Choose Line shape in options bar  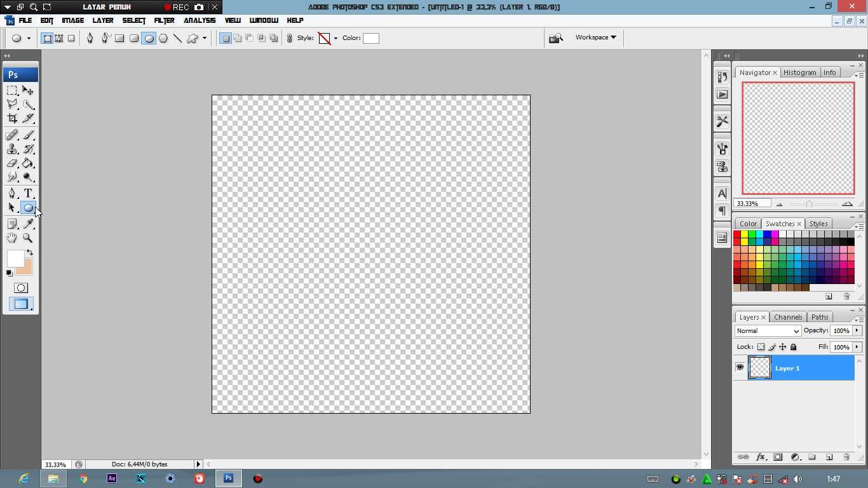pyautogui.click(x=178, y=38)
